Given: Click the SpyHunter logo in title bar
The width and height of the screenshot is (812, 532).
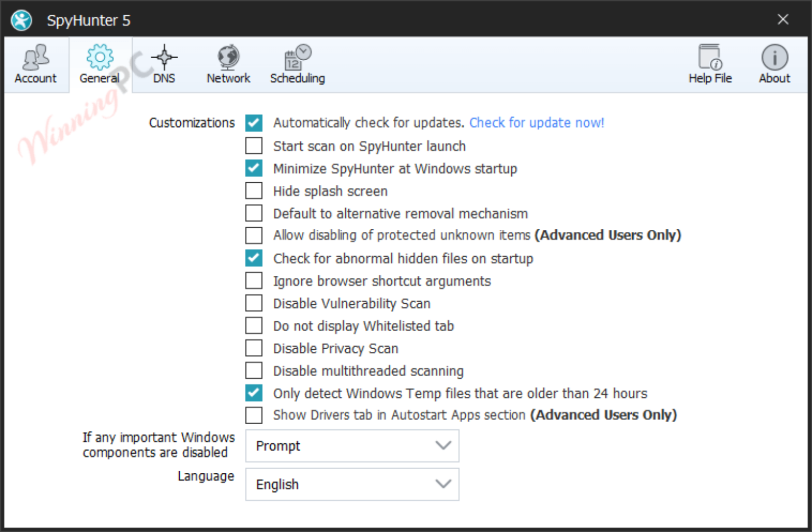Looking at the screenshot, I should click(x=21, y=20).
